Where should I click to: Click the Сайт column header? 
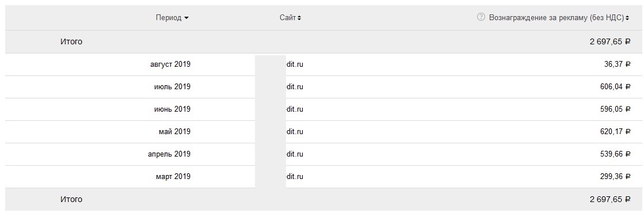click(x=288, y=18)
